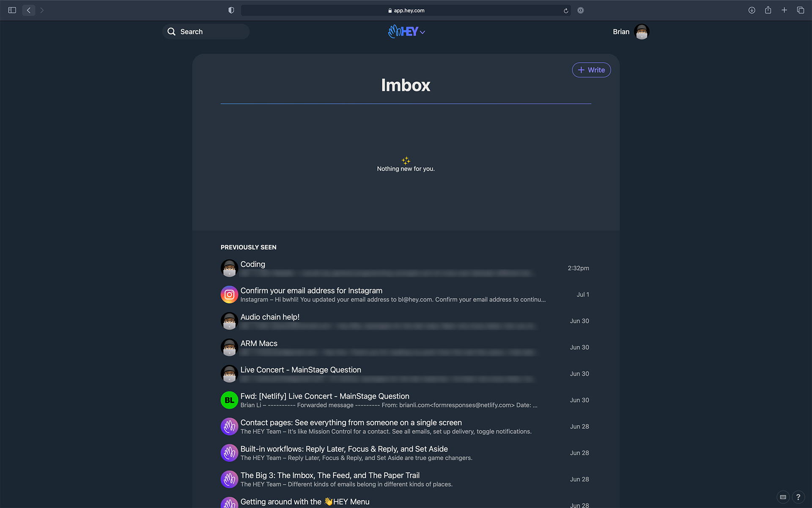Viewport: 812px width, 508px height.
Task: Click the ARM Macs email entry
Action: coord(405,347)
